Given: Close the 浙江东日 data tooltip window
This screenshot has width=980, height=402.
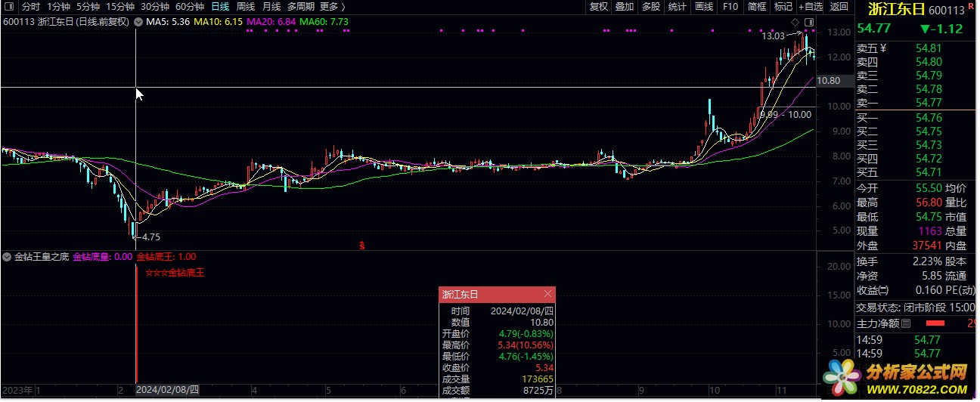Looking at the screenshot, I should [x=548, y=294].
